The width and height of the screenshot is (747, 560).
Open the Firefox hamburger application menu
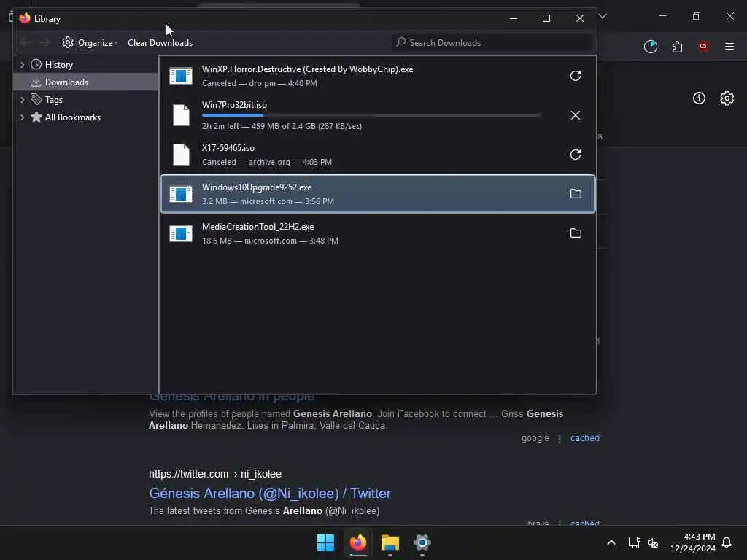729,47
